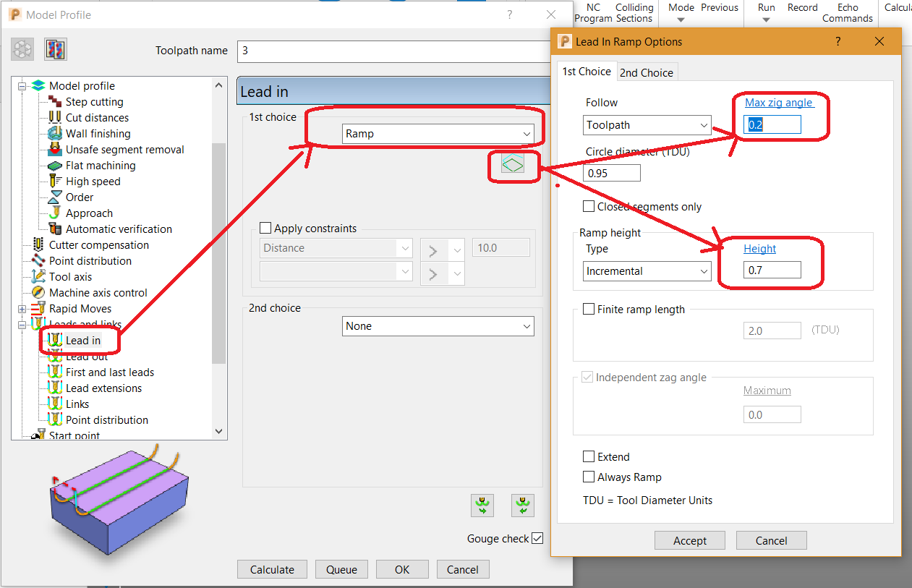Click the copy lead-in to lead-out icon
The width and height of the screenshot is (912, 588).
pos(482,505)
